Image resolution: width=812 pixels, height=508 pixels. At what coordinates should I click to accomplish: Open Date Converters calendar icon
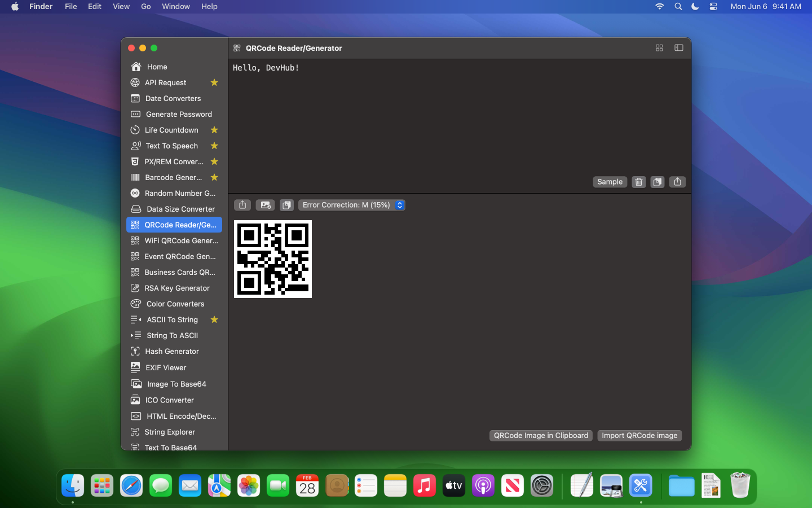click(x=135, y=98)
